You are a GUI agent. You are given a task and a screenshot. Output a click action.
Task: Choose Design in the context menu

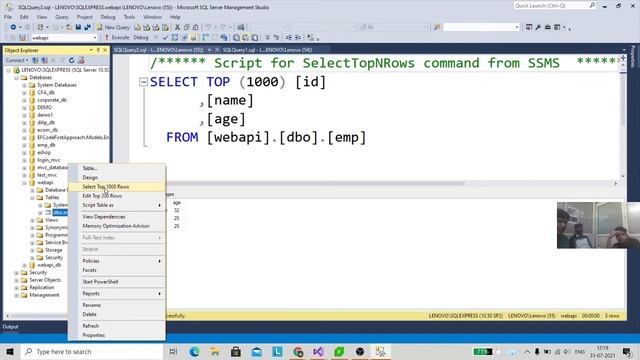click(x=117, y=178)
